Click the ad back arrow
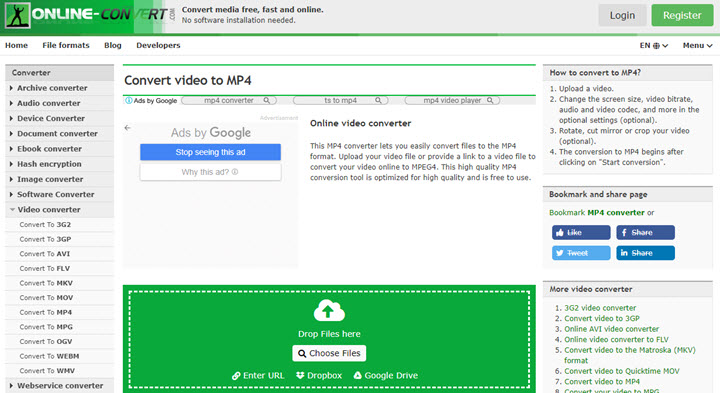 coord(128,128)
